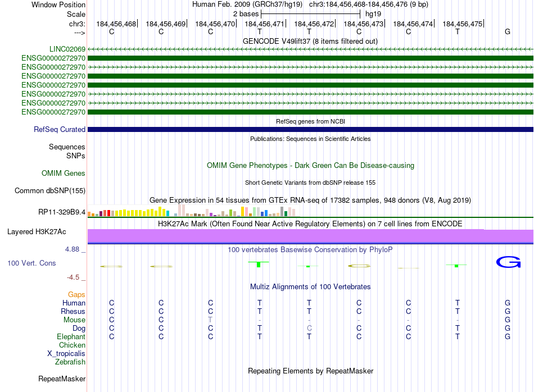Open the H3K27Ac Mark ENCODE track title

[310, 224]
